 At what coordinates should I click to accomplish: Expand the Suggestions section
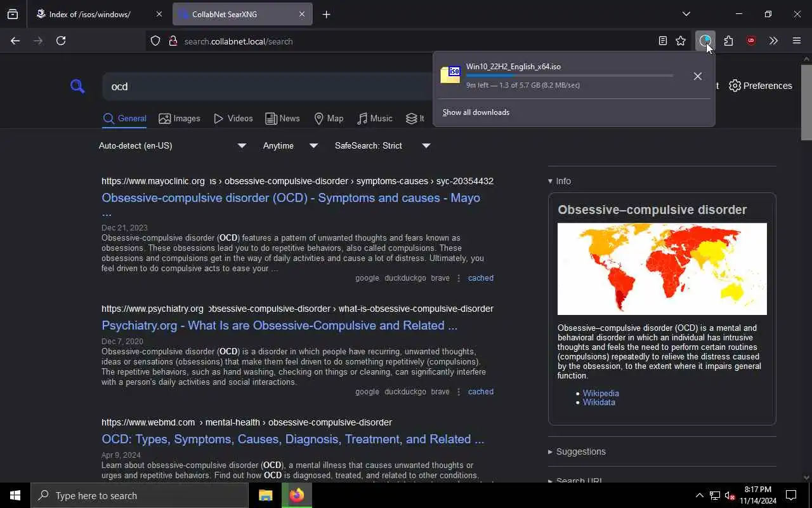[x=577, y=451]
